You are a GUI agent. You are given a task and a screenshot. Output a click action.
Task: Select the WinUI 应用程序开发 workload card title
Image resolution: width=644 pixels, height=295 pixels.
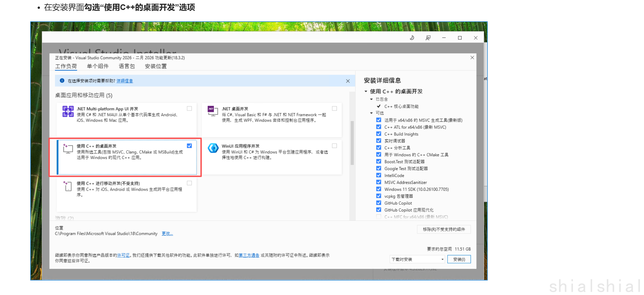[x=240, y=146]
